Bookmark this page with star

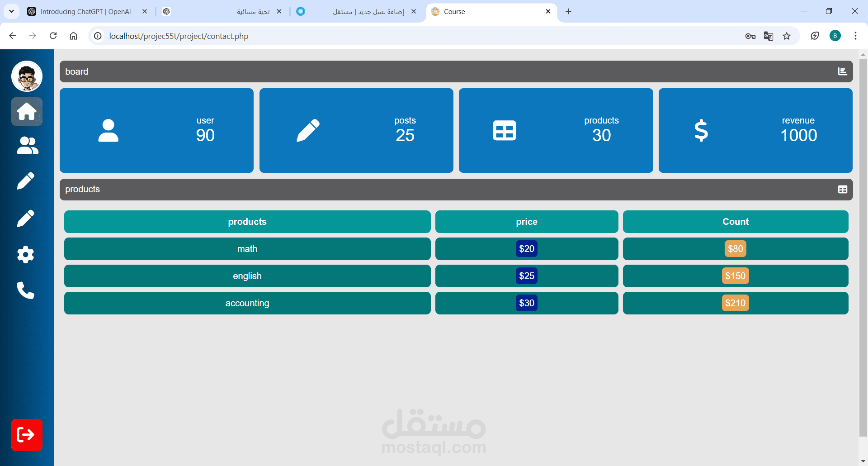click(x=787, y=36)
